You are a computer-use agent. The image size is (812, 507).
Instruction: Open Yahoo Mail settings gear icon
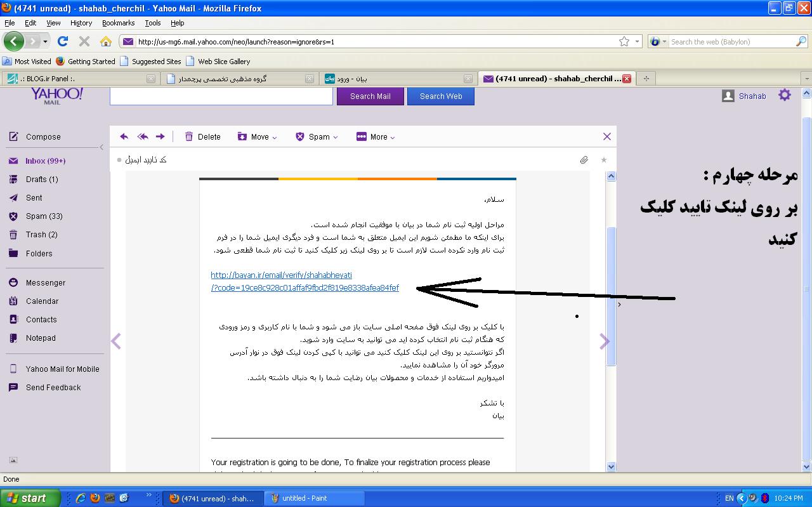[785, 95]
